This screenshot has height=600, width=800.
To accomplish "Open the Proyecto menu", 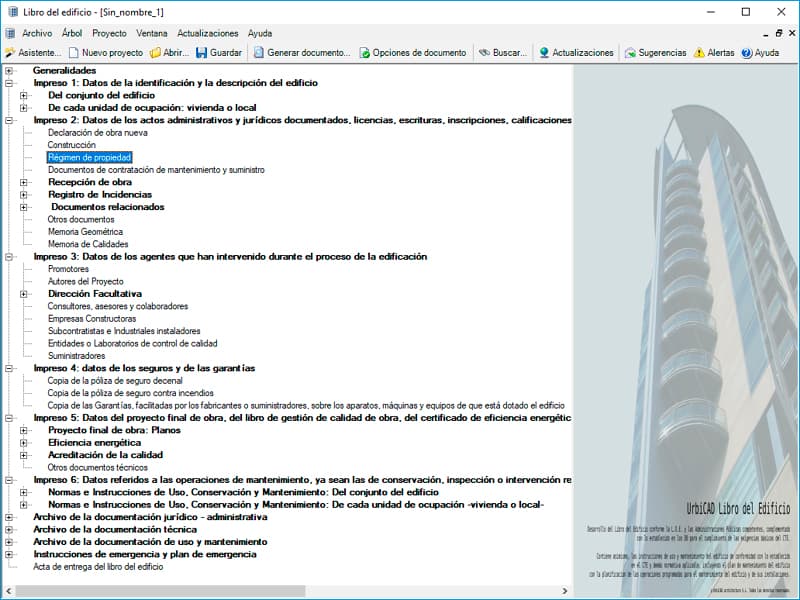I will click(x=109, y=33).
